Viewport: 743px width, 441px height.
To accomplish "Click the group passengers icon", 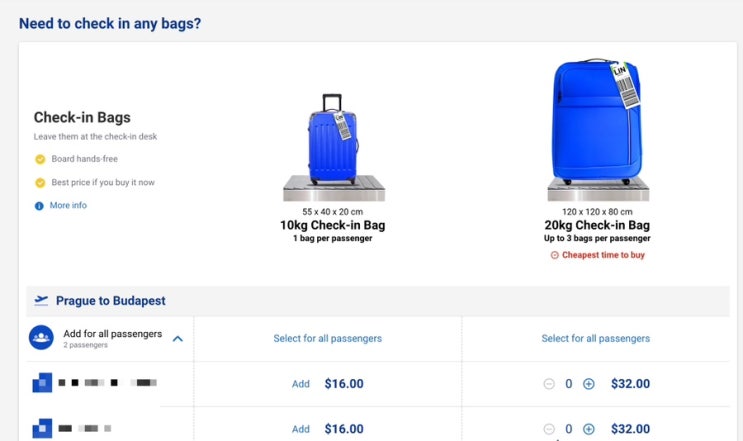I will 41,337.
